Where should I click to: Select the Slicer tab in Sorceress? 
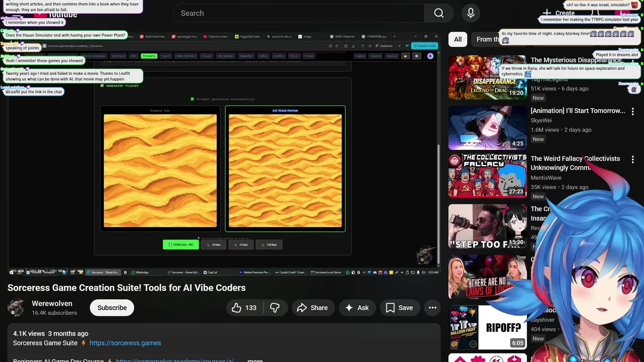(206, 56)
